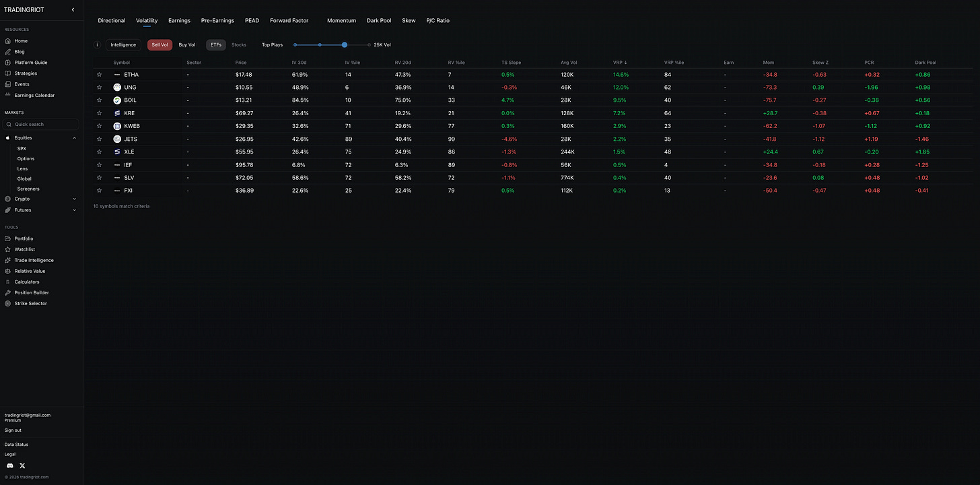This screenshot has width=980, height=485.
Task: Star the XLE row as favorite
Action: [99, 152]
